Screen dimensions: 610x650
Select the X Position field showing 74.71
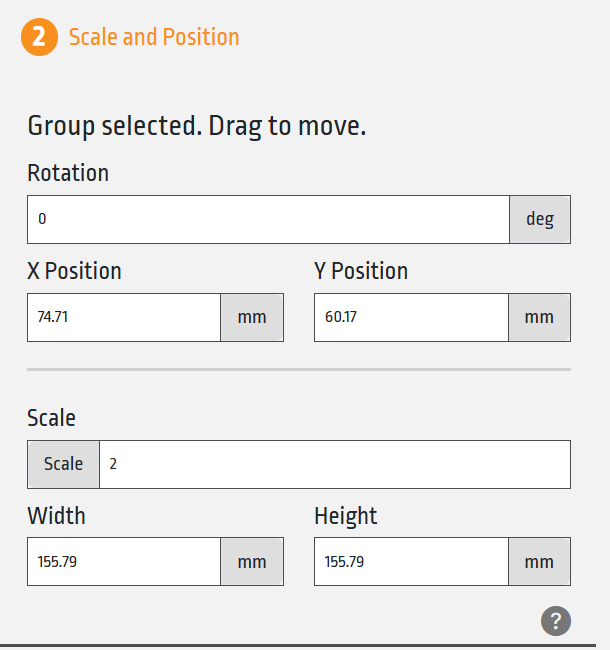[x=124, y=318]
